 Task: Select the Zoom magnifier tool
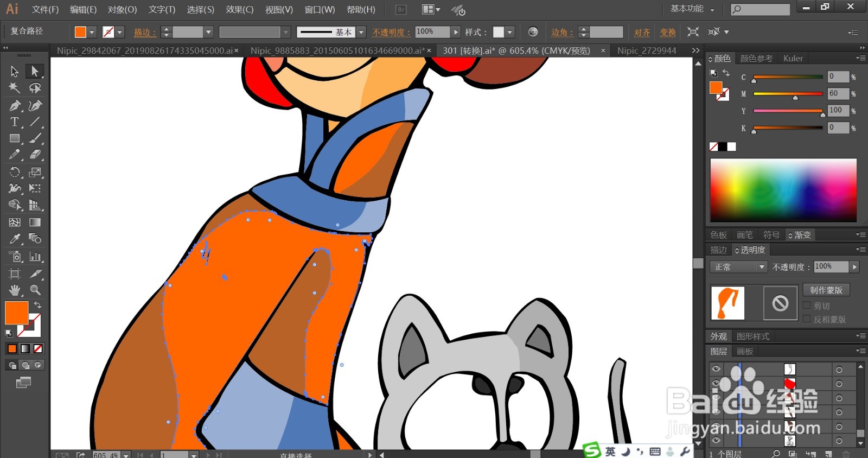35,290
